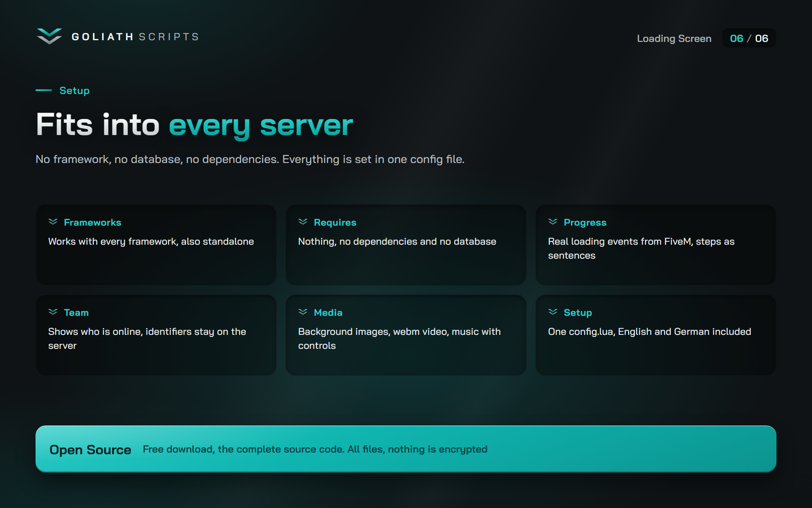Click the Setup card title
This screenshot has height=508, width=812.
click(578, 312)
